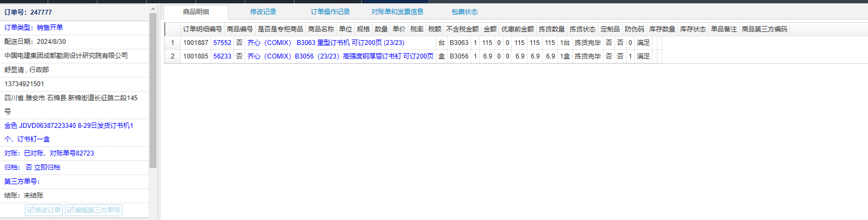Image resolution: width=868 pixels, height=220 pixels.
Task: Click the 税率 column header
Action: [x=417, y=29]
